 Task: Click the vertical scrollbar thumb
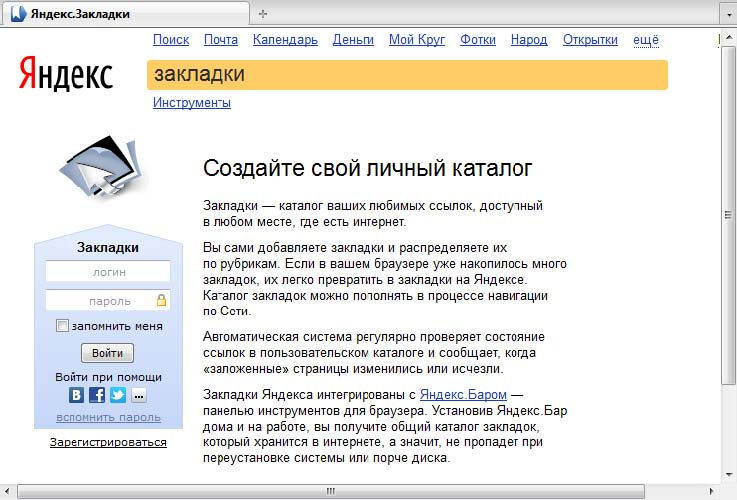(729, 215)
